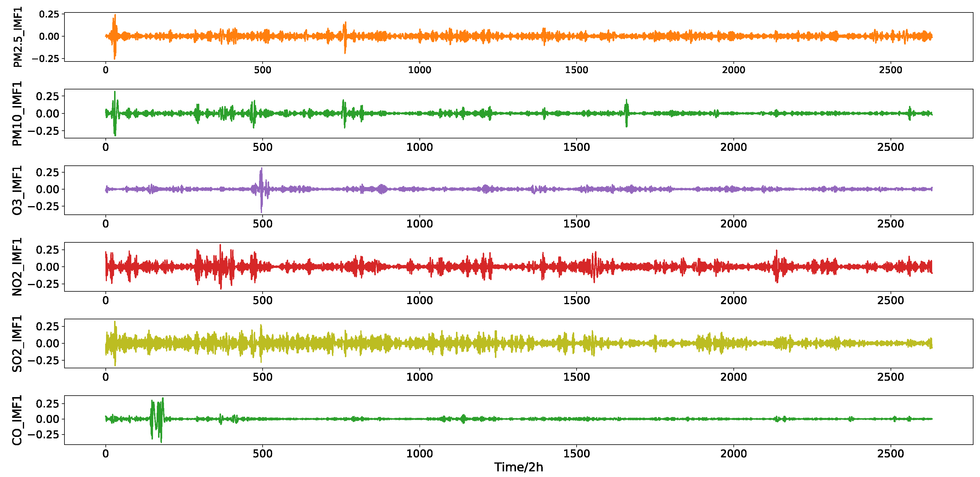Click the SO2_IMF1 y-axis label
980x477 pixels.
pyautogui.click(x=18, y=343)
